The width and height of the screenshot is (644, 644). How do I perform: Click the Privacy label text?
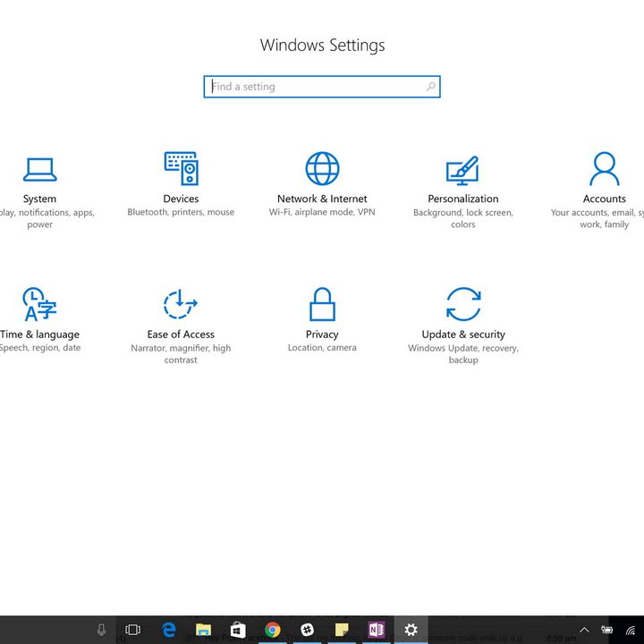pos(322,335)
